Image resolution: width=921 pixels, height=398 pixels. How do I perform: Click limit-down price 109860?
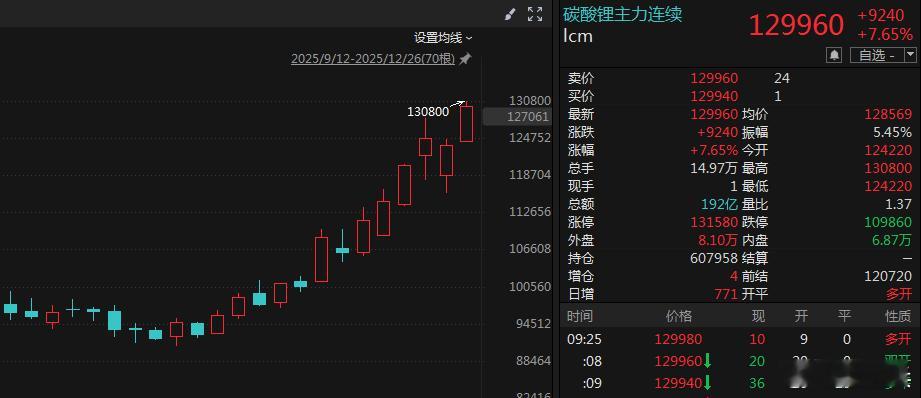tap(888, 222)
